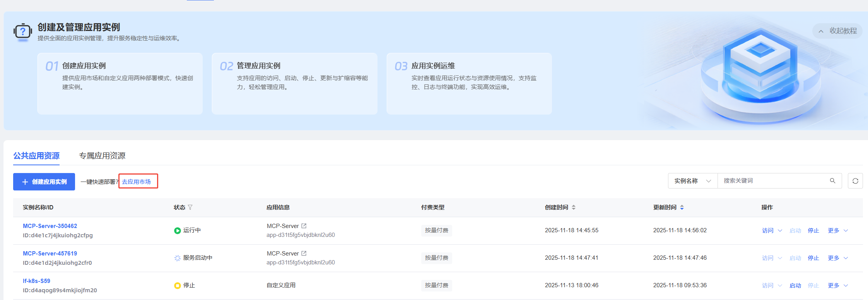Open external link icon for MCP-Server-350462 app

coord(304,226)
